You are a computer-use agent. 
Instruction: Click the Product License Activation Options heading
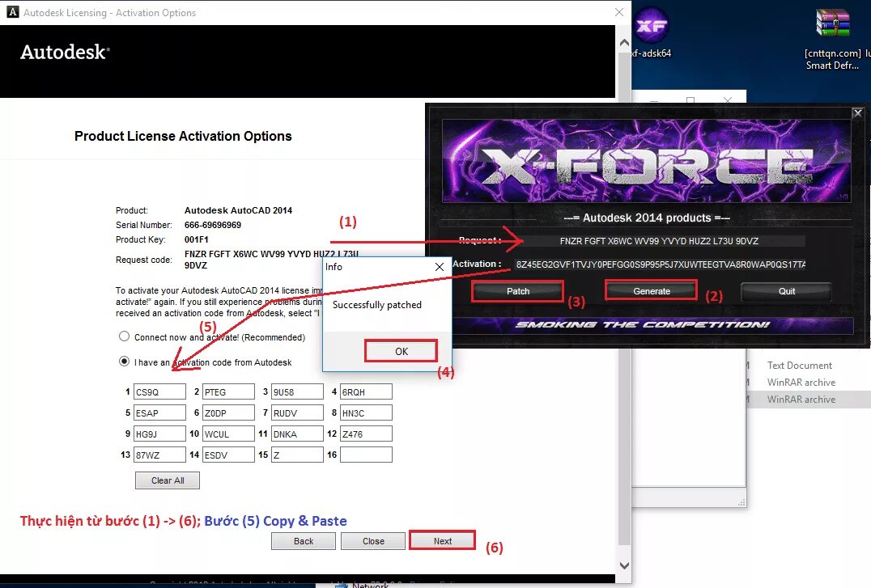pos(183,136)
